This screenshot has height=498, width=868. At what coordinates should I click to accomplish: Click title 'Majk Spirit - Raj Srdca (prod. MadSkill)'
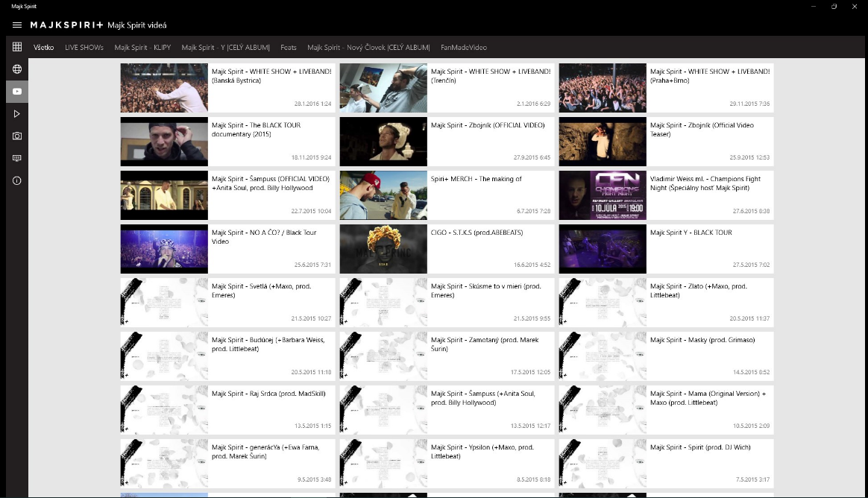click(268, 394)
